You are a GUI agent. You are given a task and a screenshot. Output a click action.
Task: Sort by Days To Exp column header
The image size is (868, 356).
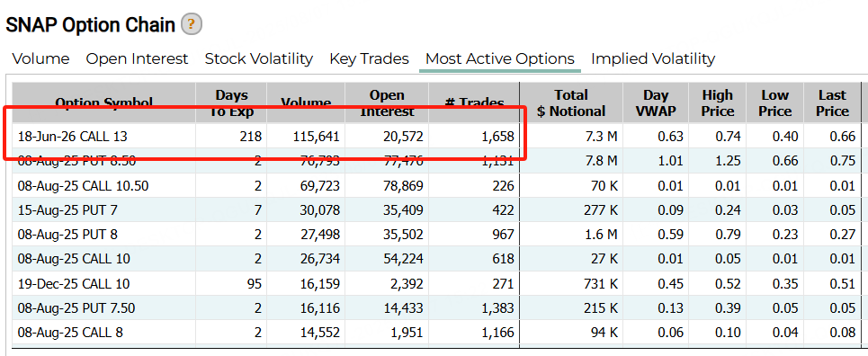231,103
